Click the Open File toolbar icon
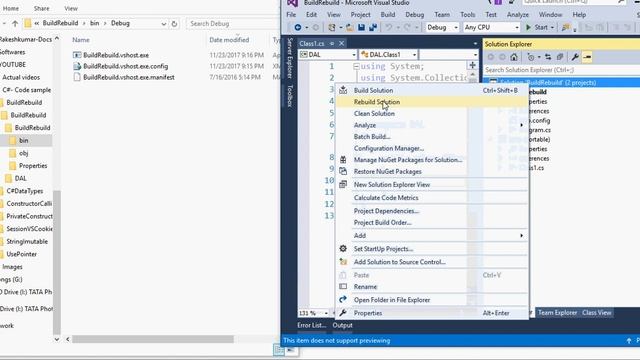Image resolution: width=640 pixels, height=360 pixels. [350, 27]
